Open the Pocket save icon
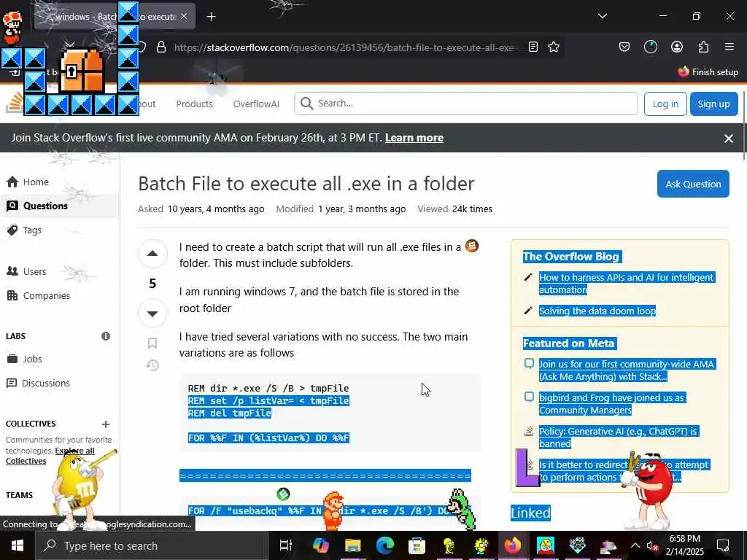Image resolution: width=747 pixels, height=560 pixels. click(x=624, y=47)
